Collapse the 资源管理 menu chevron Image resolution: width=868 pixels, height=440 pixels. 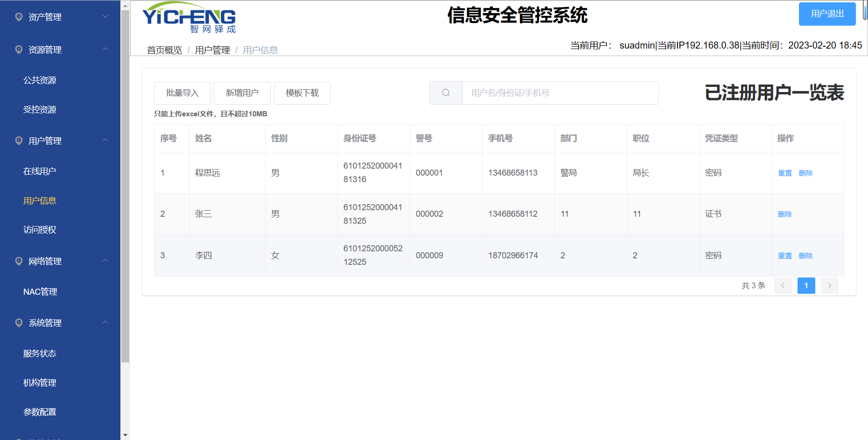click(105, 50)
